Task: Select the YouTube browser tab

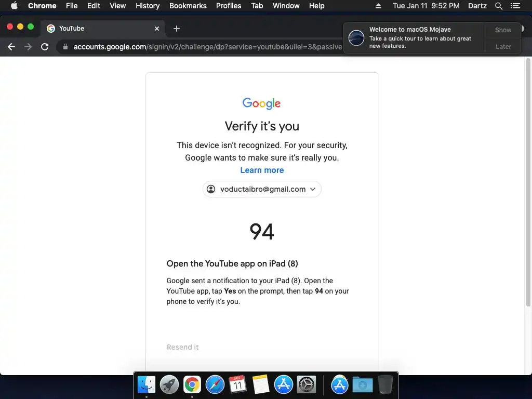Action: coord(103,29)
